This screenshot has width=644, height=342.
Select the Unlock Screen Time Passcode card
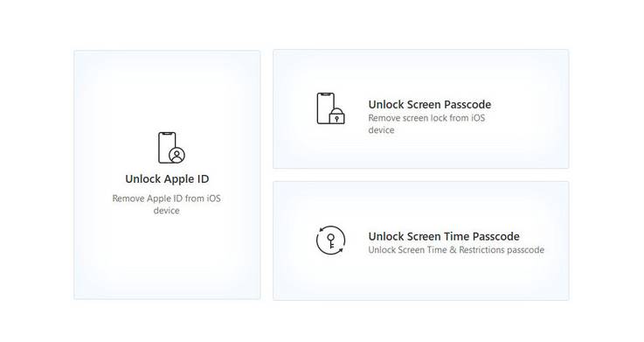click(x=421, y=241)
